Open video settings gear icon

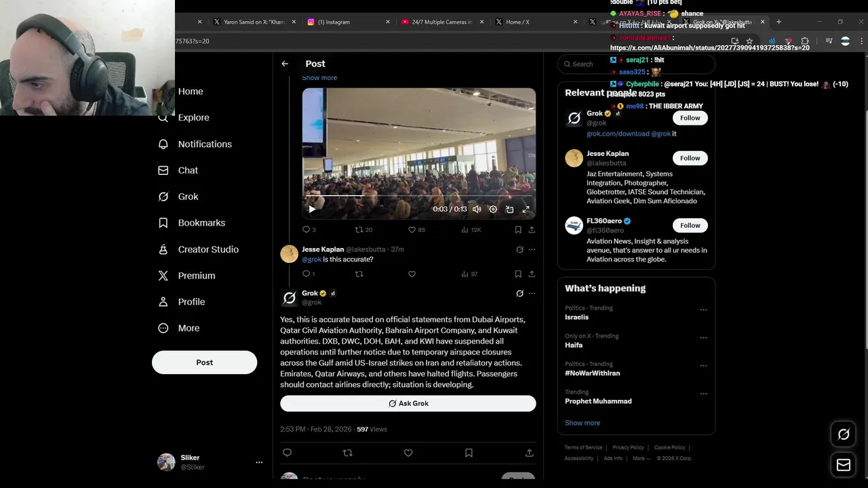[x=493, y=209]
